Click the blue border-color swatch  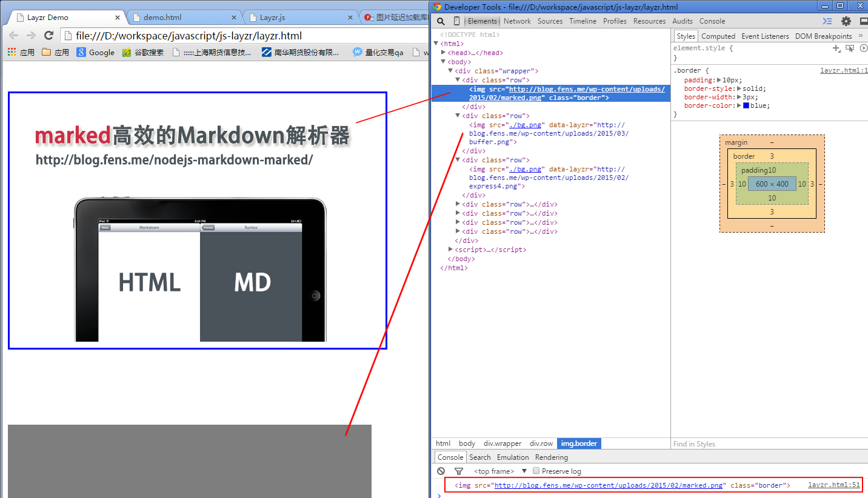tap(746, 105)
